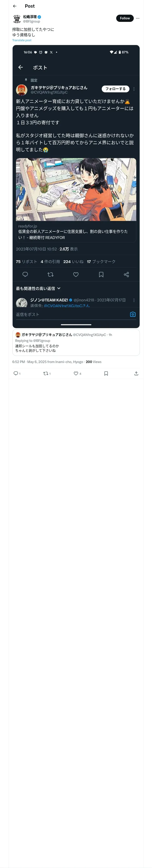This screenshot has width=152, height=868.
Task: Like the post with heart icon
Action: [76, 373]
